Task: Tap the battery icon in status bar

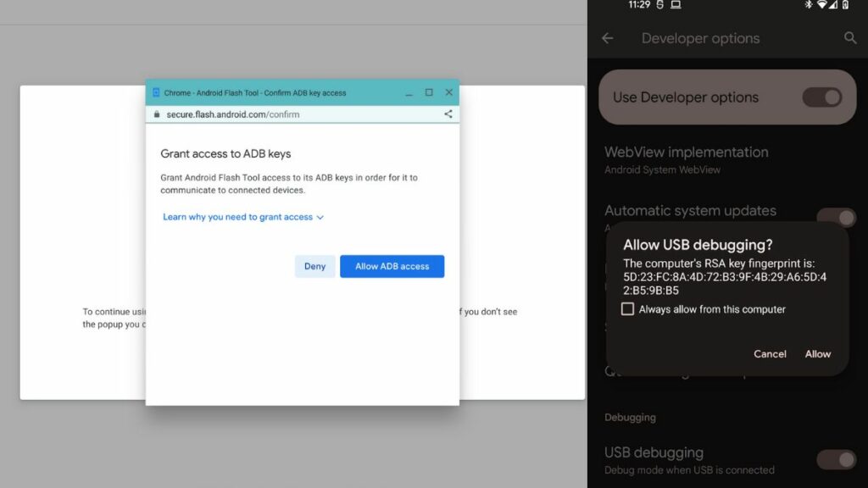Action: click(845, 5)
